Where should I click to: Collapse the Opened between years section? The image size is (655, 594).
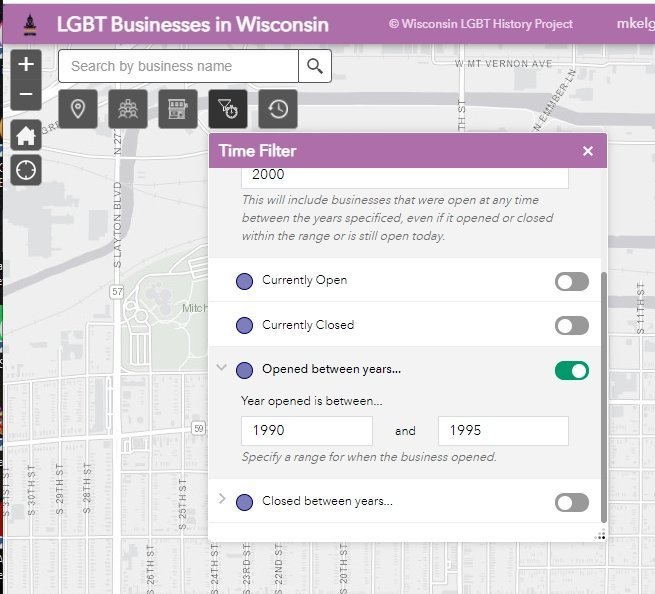(x=222, y=369)
